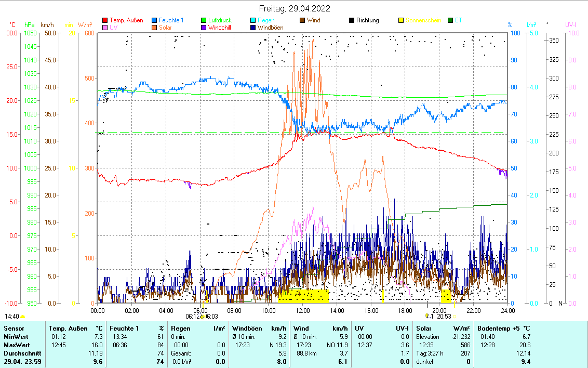Screen dimensions: 588x368
Task: Click the blue Feuchte 1 legend square
Action: (x=155, y=21)
